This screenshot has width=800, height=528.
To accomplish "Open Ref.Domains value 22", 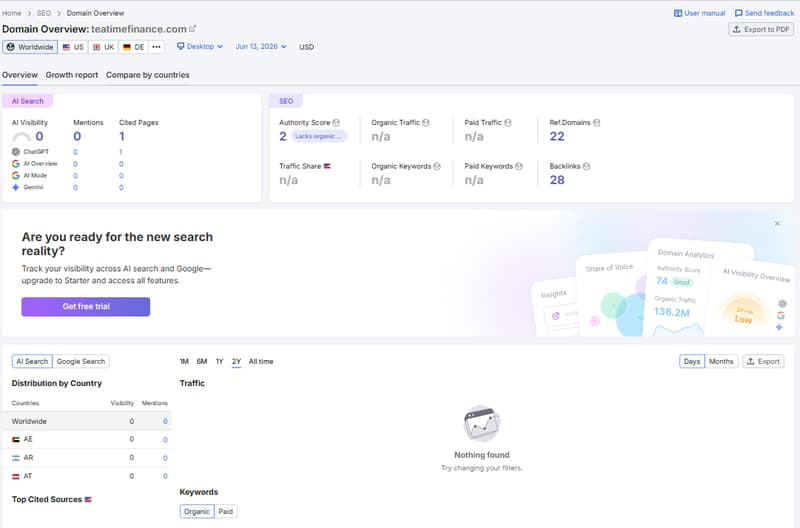I will pyautogui.click(x=557, y=136).
